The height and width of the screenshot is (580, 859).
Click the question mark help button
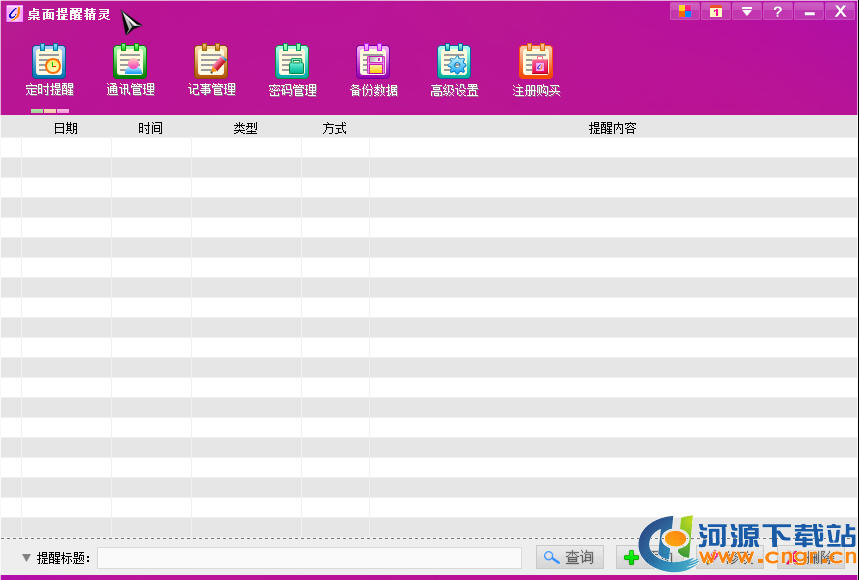[x=777, y=11]
